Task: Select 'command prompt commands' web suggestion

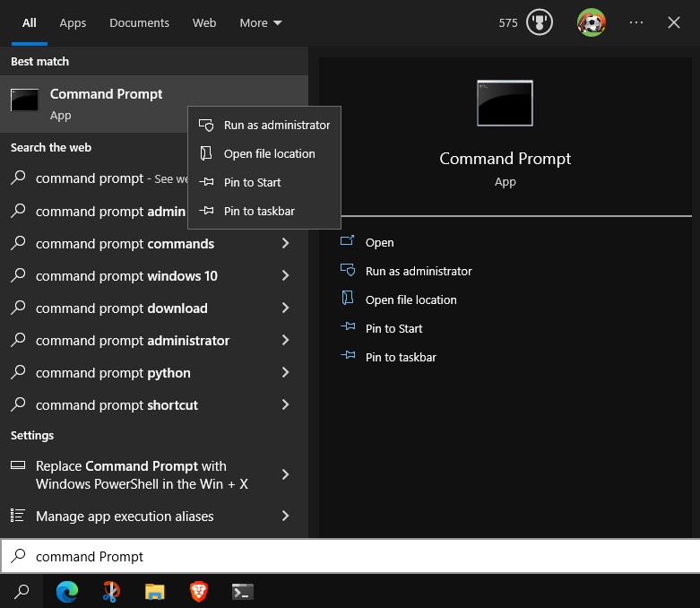Action: [x=154, y=243]
